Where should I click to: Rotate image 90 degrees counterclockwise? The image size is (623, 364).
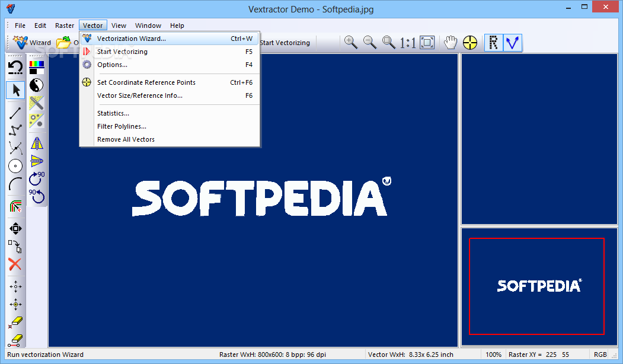point(37,196)
